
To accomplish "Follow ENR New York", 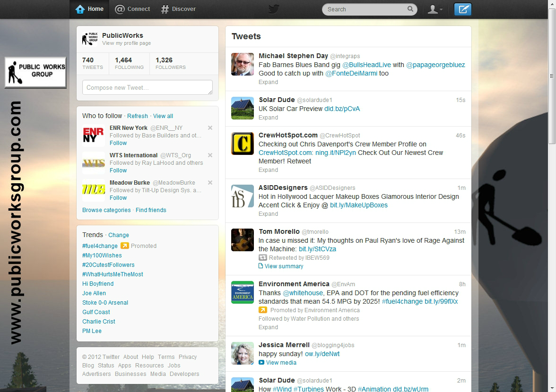I will (x=118, y=143).
